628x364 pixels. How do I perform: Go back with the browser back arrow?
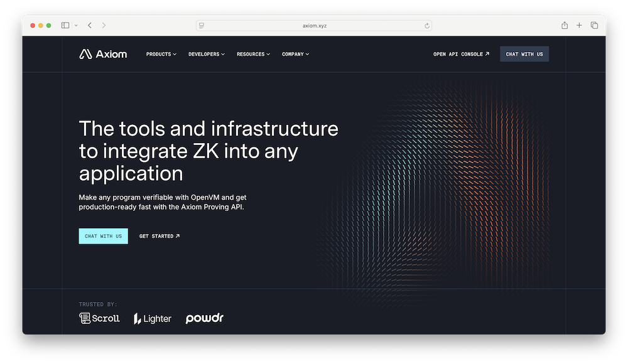click(90, 25)
